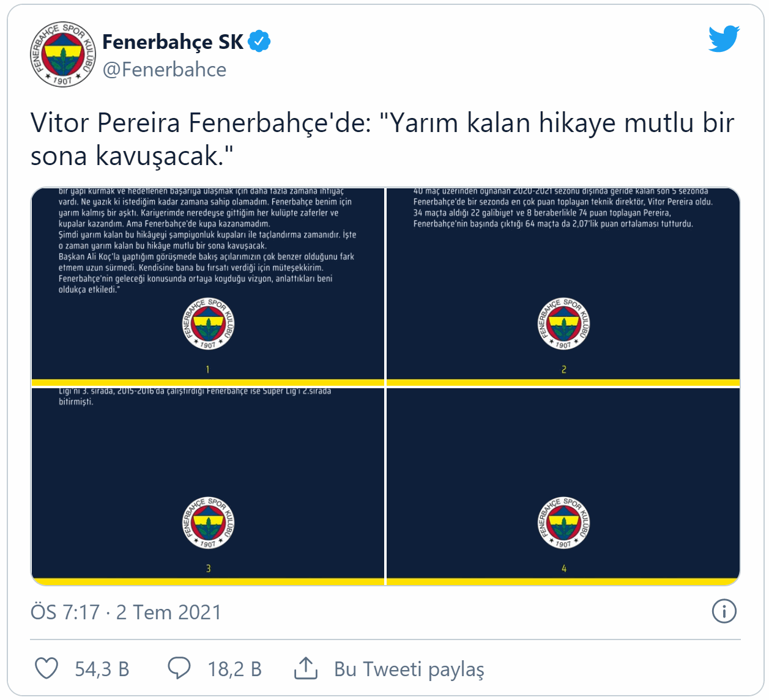The width and height of the screenshot is (769, 700).
Task: Click the Twitter bird logo
Action: pos(724,39)
